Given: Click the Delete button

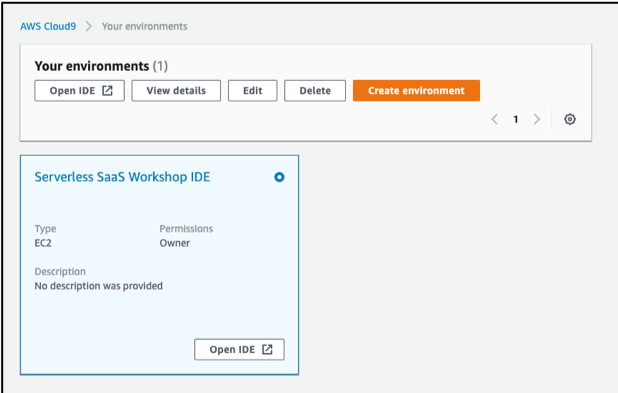Looking at the screenshot, I should point(315,91).
